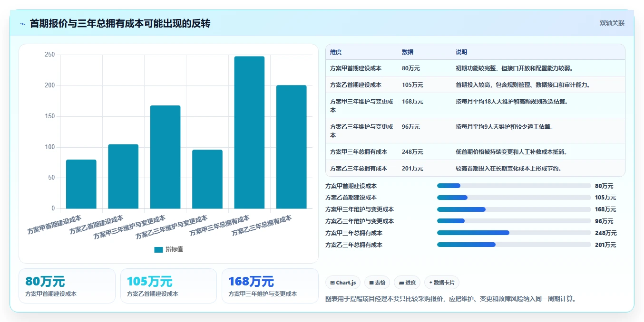Open the 105万元 data card
The height and width of the screenshot is (322, 644).
[x=168, y=286]
